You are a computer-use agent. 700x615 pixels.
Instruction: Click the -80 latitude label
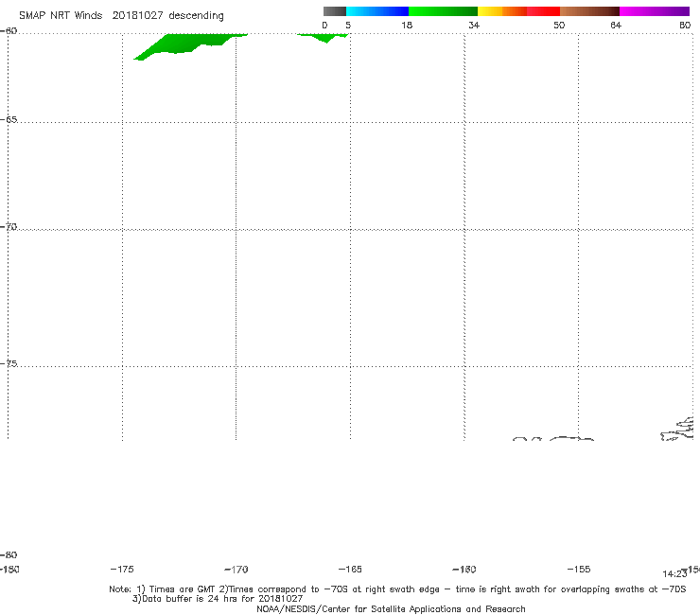pos(9,554)
